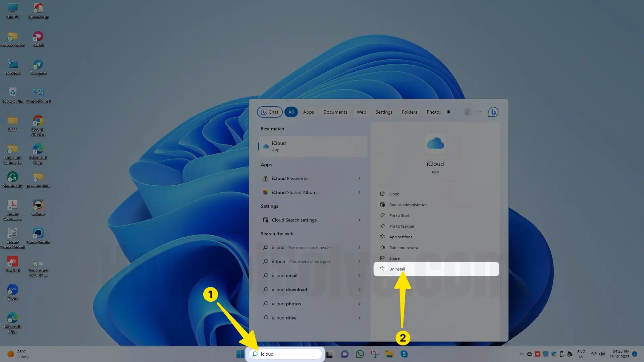Click Uninstall in iCloud options
This screenshot has height=362, width=644.
[397, 269]
